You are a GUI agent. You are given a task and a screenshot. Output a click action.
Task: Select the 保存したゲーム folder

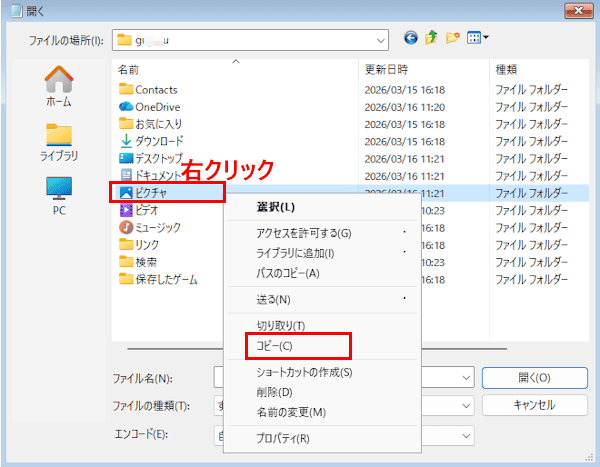(166, 277)
